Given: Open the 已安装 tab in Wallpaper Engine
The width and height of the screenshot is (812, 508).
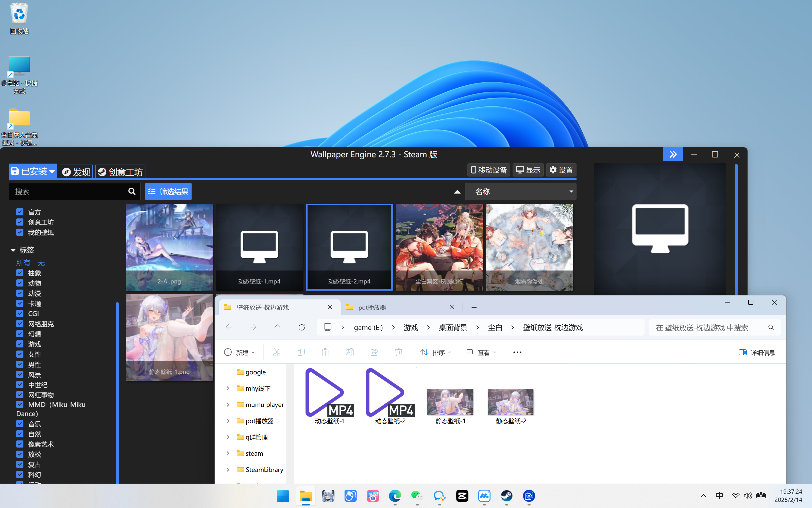Looking at the screenshot, I should [x=32, y=172].
